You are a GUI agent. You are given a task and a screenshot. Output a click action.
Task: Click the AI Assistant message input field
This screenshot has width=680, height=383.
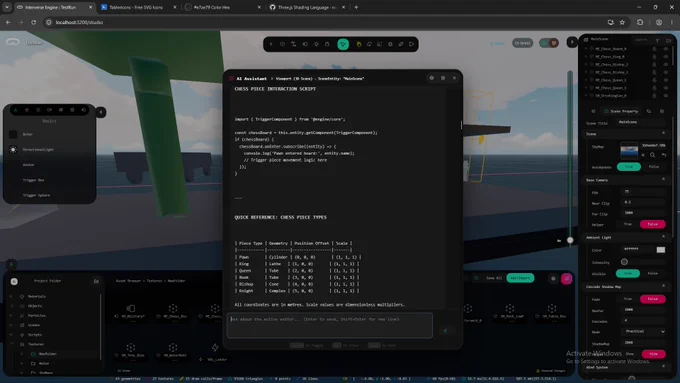[330, 325]
